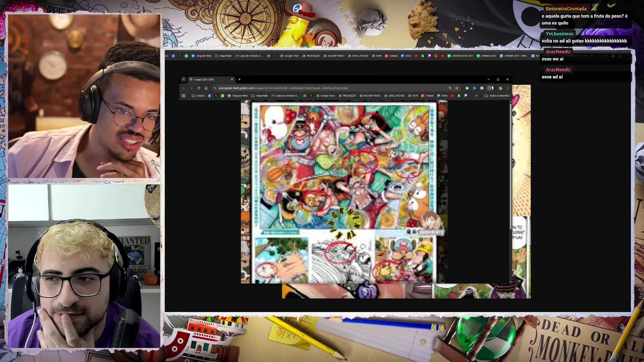This screenshot has width=644, height=362.
Task: Reload the page in front browser
Action: point(199,88)
